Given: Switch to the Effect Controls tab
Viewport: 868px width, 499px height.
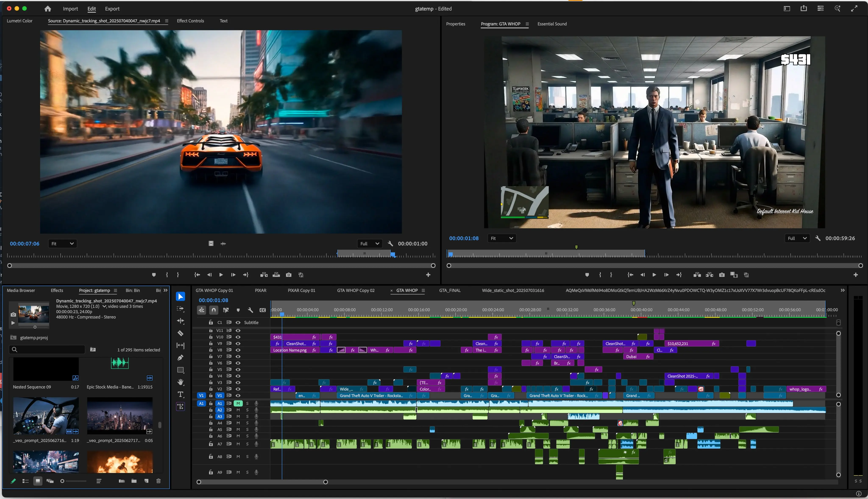Looking at the screenshot, I should (x=190, y=21).
